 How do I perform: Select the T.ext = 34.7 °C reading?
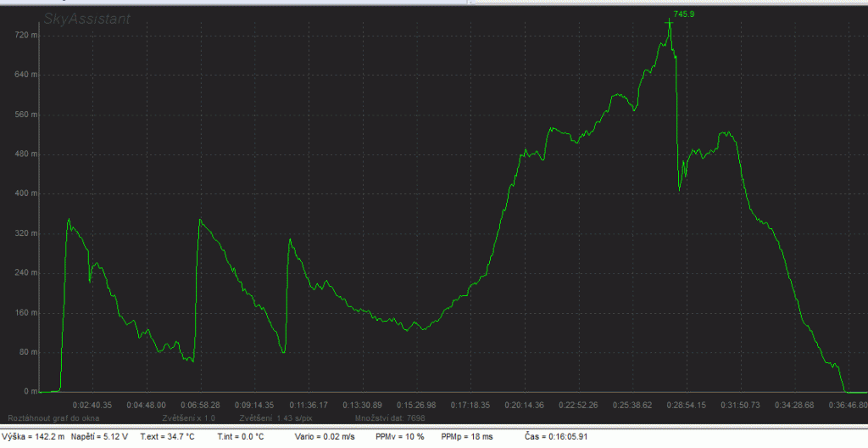click(167, 436)
